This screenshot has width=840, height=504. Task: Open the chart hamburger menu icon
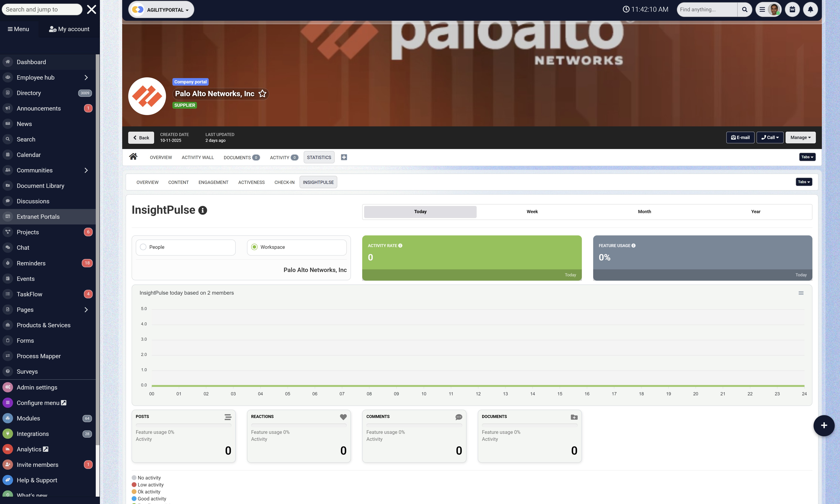(801, 293)
